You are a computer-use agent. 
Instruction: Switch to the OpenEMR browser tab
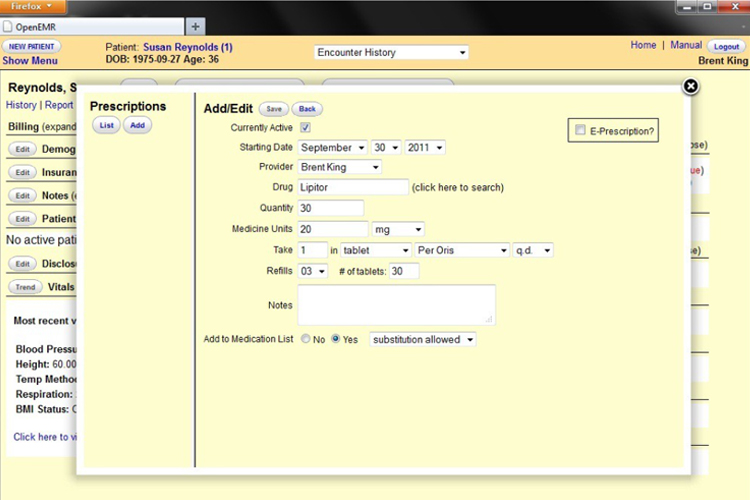[x=92, y=26]
